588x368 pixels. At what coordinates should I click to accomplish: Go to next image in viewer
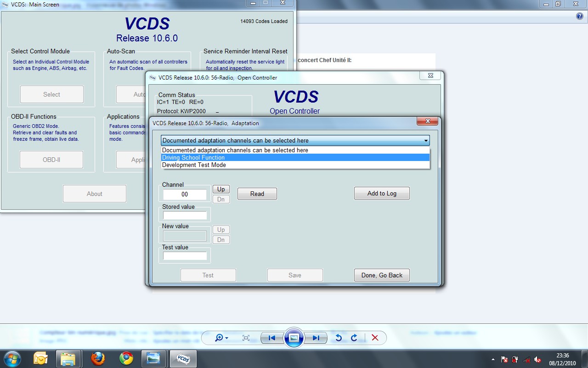[x=316, y=338]
